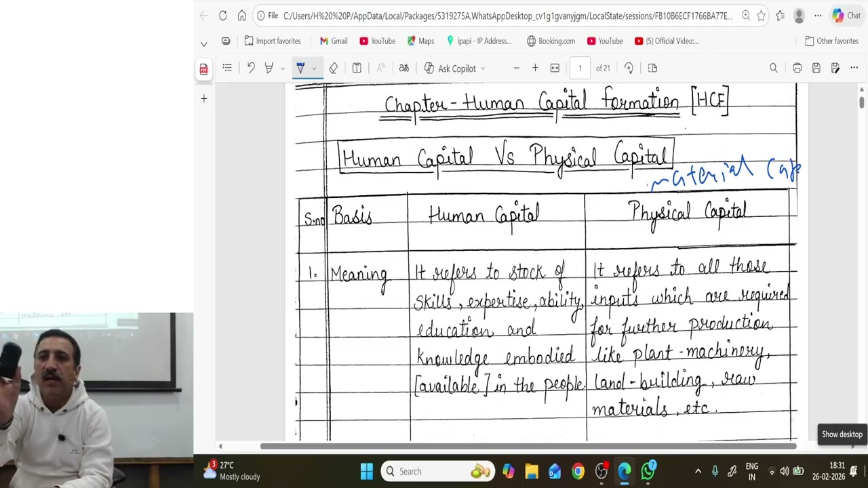This screenshot has height=488, width=868.
Task: Rotate the PDF page
Action: click(x=629, y=68)
